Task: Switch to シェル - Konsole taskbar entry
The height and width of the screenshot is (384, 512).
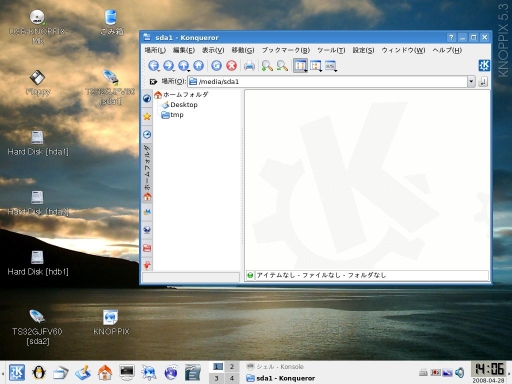Action: 275,367
